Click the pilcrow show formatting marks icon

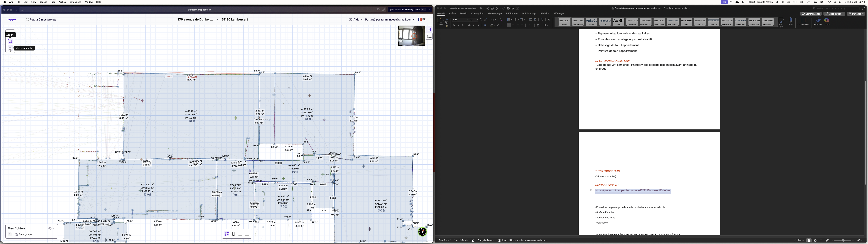point(549,20)
